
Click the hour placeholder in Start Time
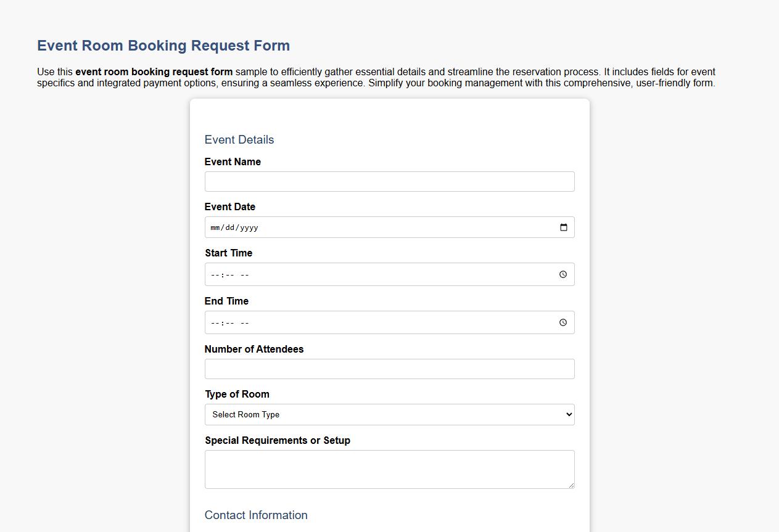213,274
